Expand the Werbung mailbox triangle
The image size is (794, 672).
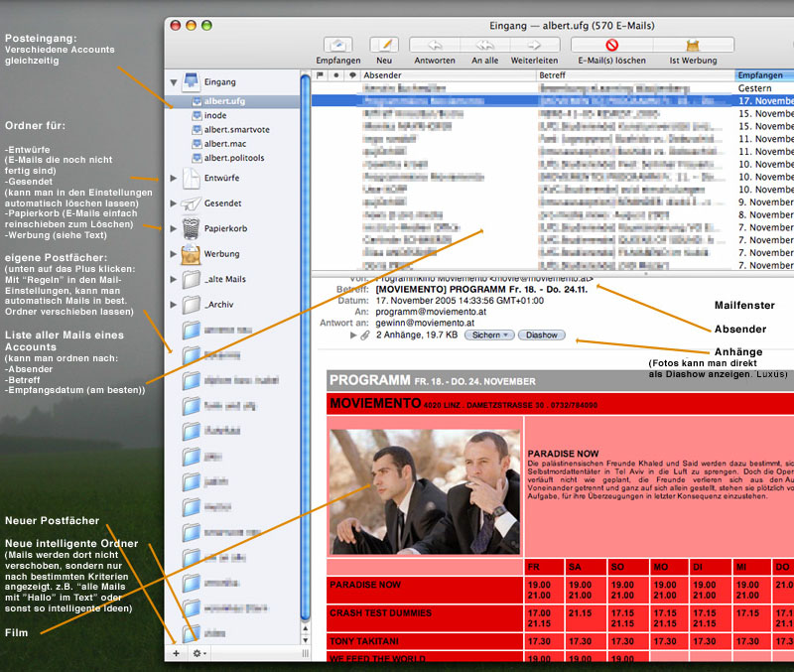point(173,254)
